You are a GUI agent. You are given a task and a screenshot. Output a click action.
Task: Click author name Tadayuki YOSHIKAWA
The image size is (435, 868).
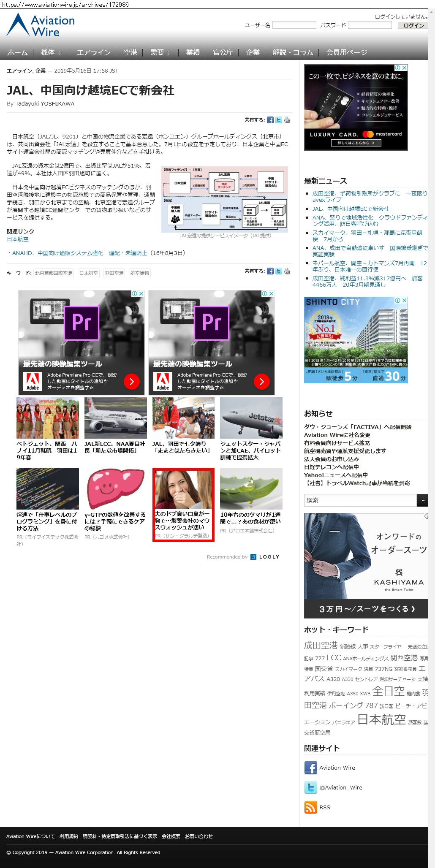coord(45,104)
